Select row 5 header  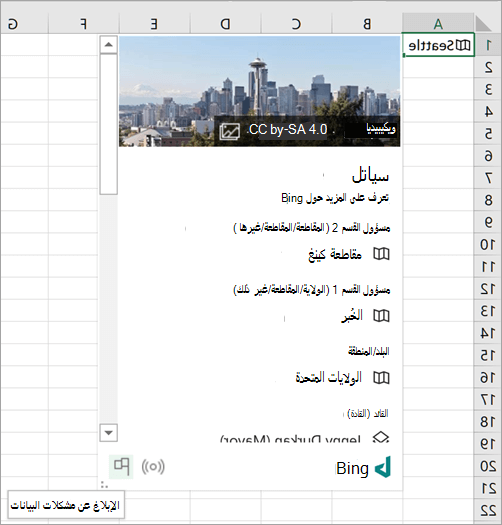[x=488, y=133]
